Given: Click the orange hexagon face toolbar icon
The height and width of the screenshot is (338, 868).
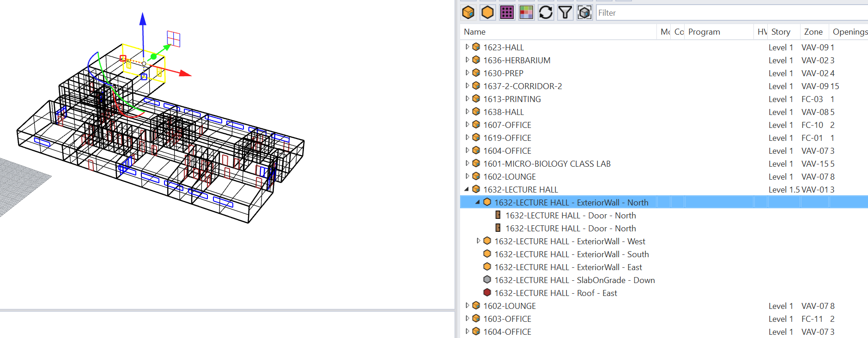Looking at the screenshot, I should pyautogui.click(x=487, y=12).
